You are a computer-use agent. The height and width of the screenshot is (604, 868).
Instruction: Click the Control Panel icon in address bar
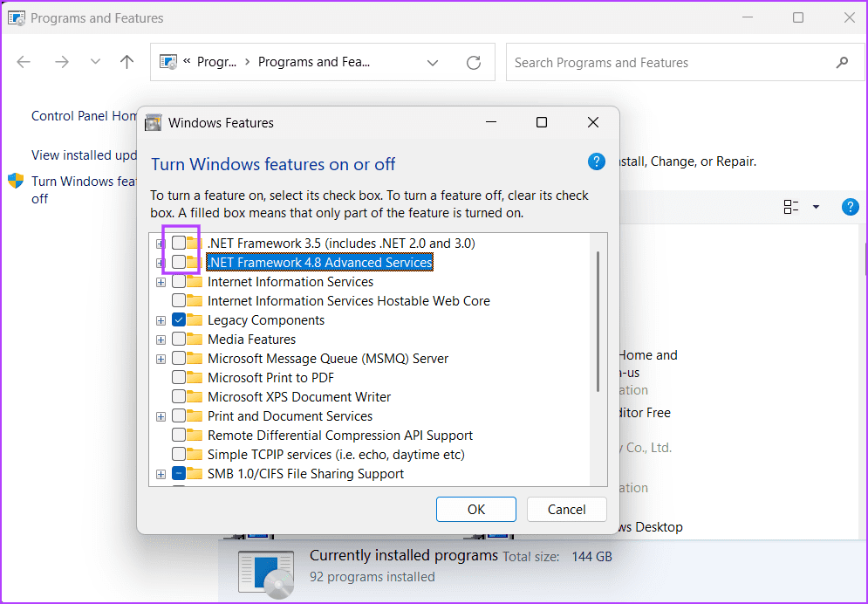168,61
